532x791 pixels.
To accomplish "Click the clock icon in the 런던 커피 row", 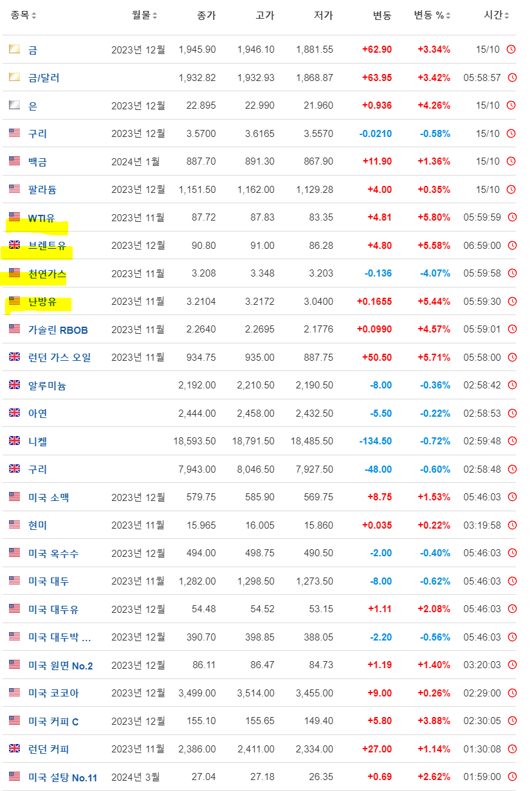I will tap(511, 749).
